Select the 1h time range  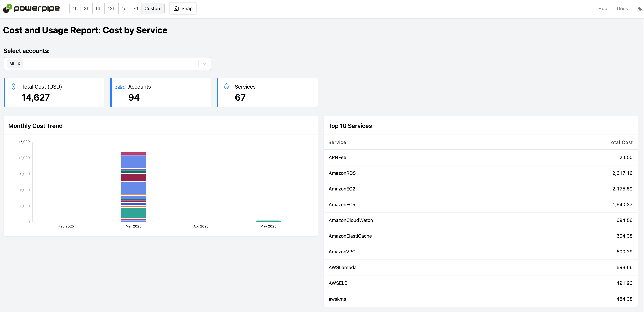(75, 8)
